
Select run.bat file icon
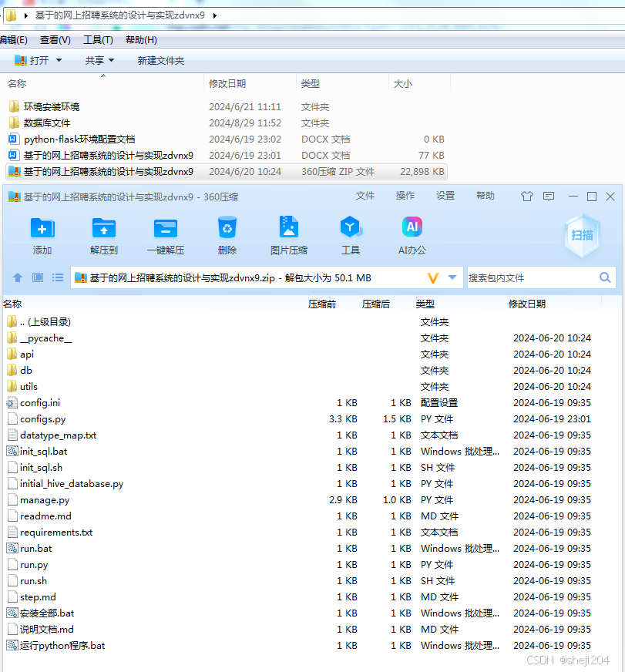pyautogui.click(x=12, y=548)
